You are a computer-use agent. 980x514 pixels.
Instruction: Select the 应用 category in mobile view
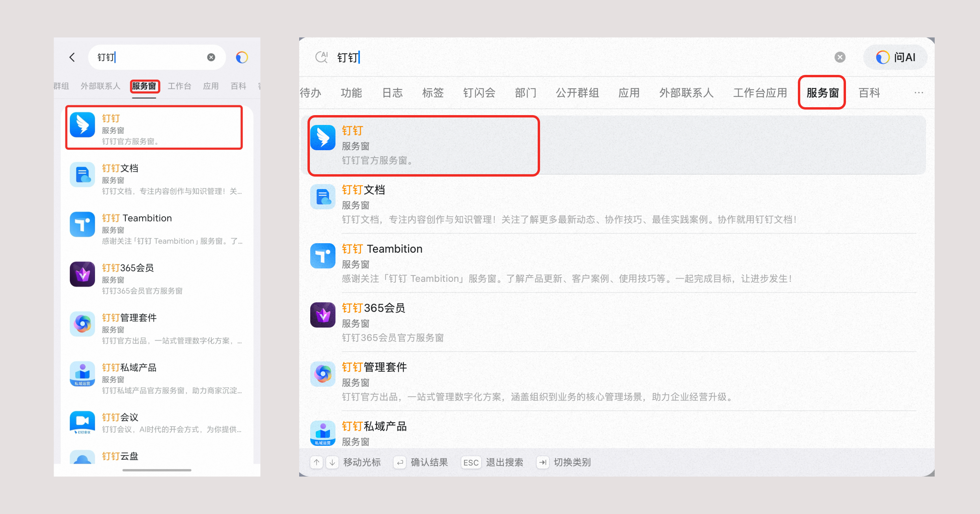click(211, 86)
